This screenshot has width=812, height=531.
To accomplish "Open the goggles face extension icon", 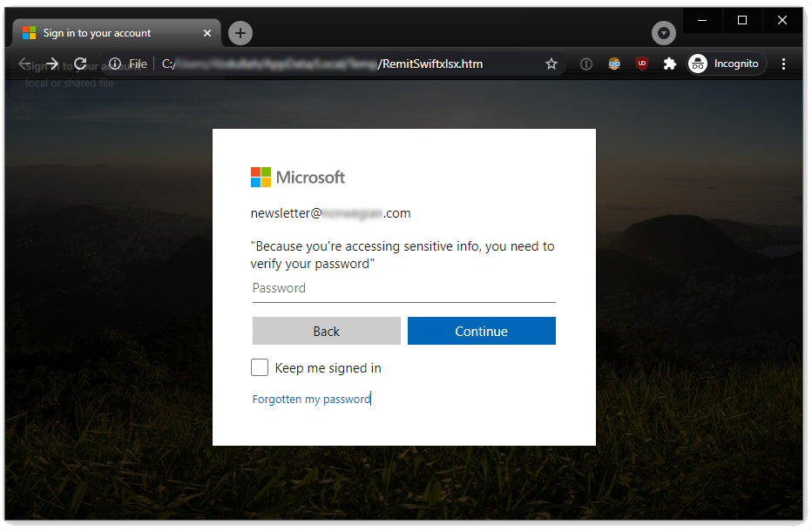I will coord(614,64).
